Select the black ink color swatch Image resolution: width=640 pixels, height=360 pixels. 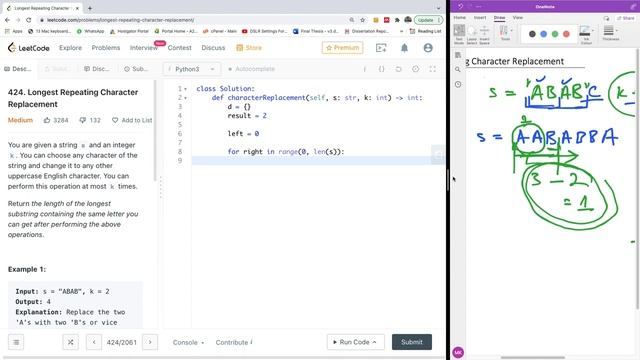[x=532, y=34]
